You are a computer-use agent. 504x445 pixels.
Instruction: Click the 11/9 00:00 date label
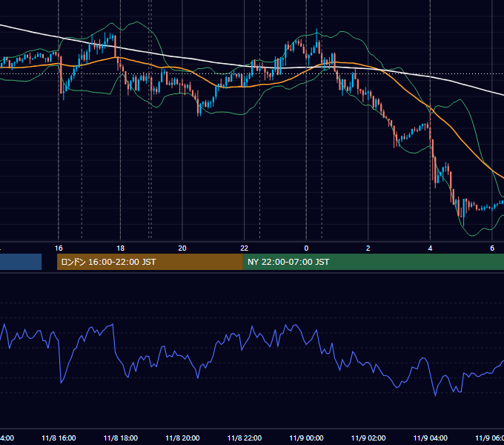click(306, 438)
